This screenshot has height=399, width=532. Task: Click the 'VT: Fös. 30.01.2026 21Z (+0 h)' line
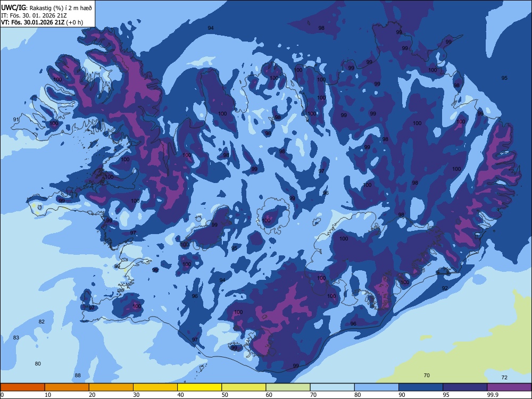click(x=41, y=22)
